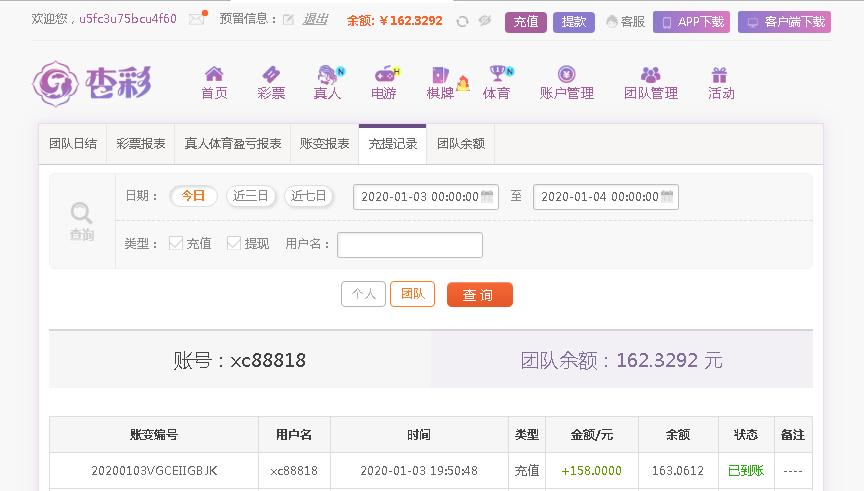Hide balance with eye icon
Viewport: 864px width, 491px height.
pos(484,20)
